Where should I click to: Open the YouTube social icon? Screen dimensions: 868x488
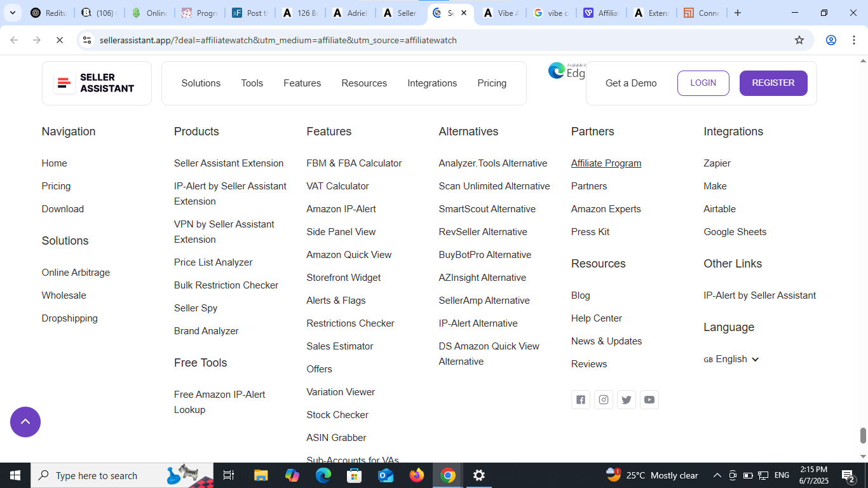click(649, 400)
